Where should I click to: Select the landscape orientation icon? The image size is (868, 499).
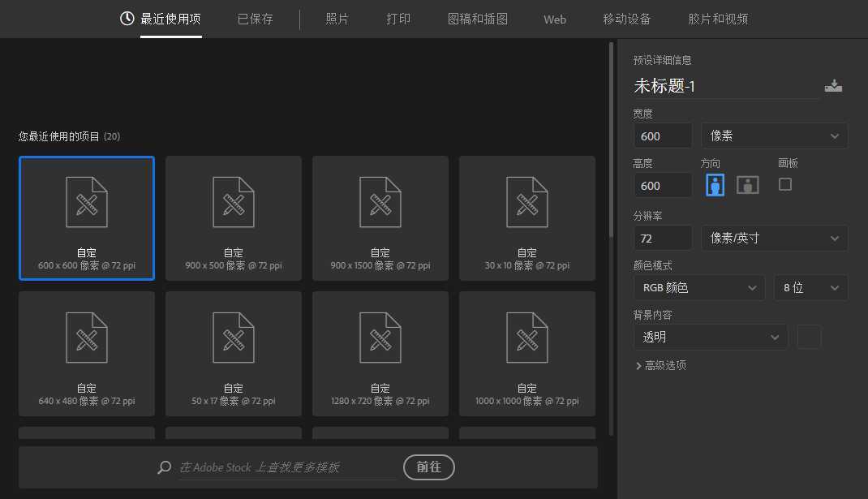point(747,184)
